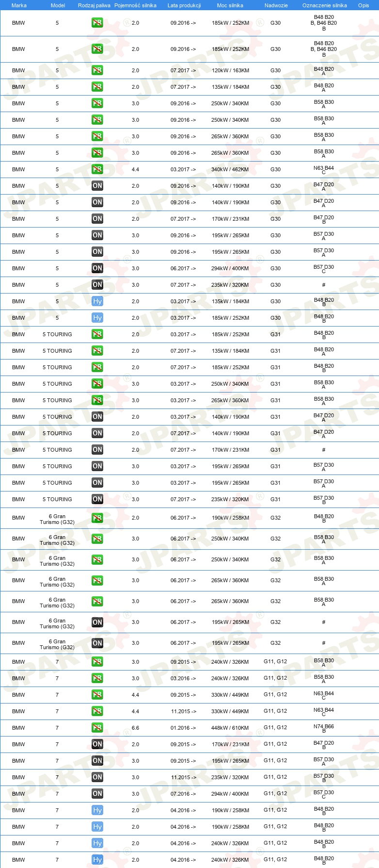Click PB icon in model 7 09.2015 240kW / 326KM row
379x868 pixels.
[97, 662]
